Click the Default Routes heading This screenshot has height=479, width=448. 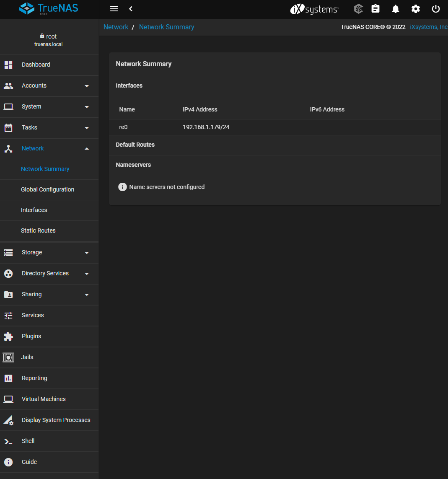point(135,145)
